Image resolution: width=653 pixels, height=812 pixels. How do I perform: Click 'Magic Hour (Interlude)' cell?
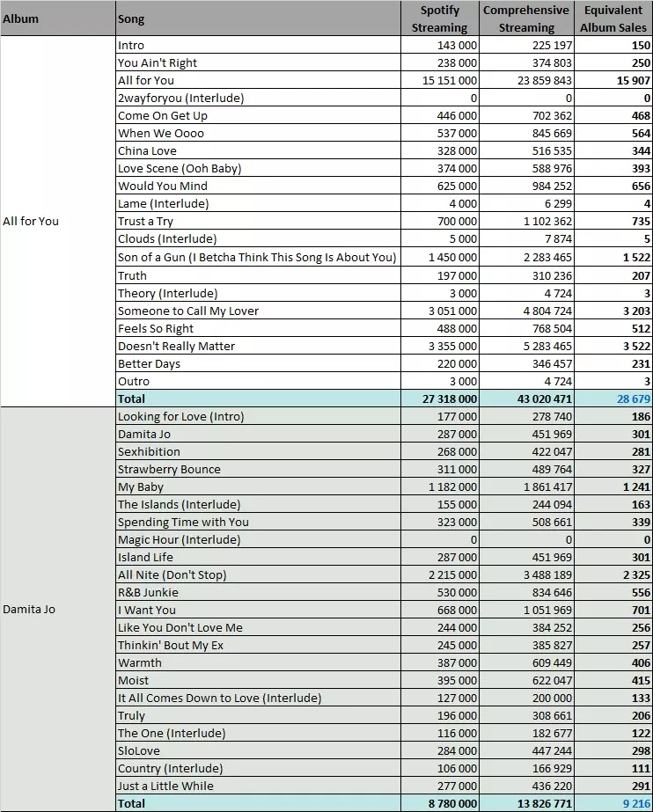(258, 539)
